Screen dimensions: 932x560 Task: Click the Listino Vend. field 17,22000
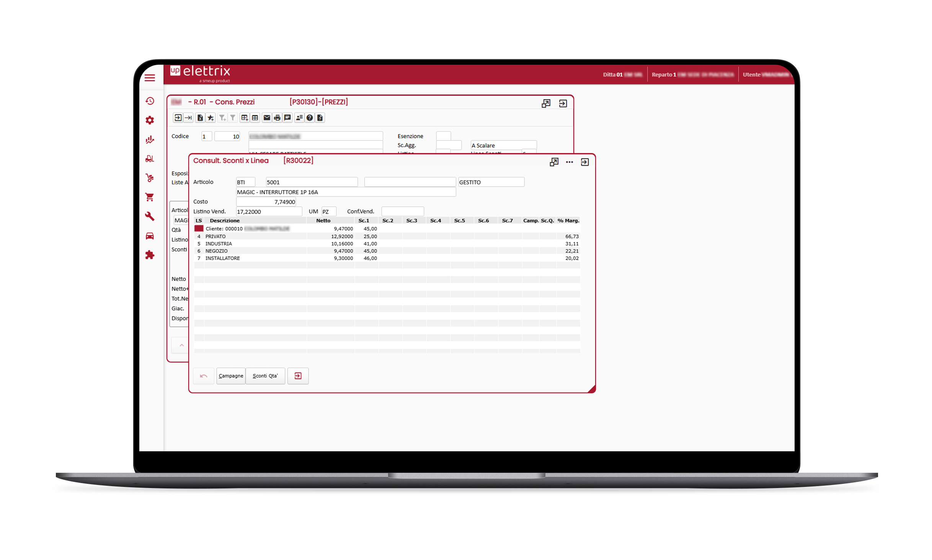269,212
